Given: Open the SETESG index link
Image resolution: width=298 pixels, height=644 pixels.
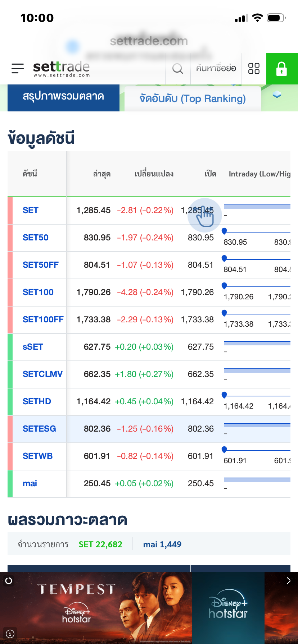Looking at the screenshot, I should point(39,429).
